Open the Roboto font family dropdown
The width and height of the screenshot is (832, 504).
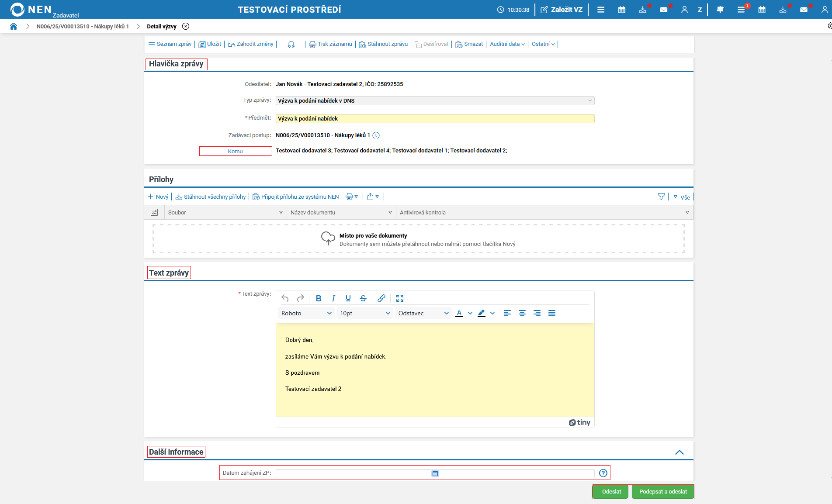[306, 313]
